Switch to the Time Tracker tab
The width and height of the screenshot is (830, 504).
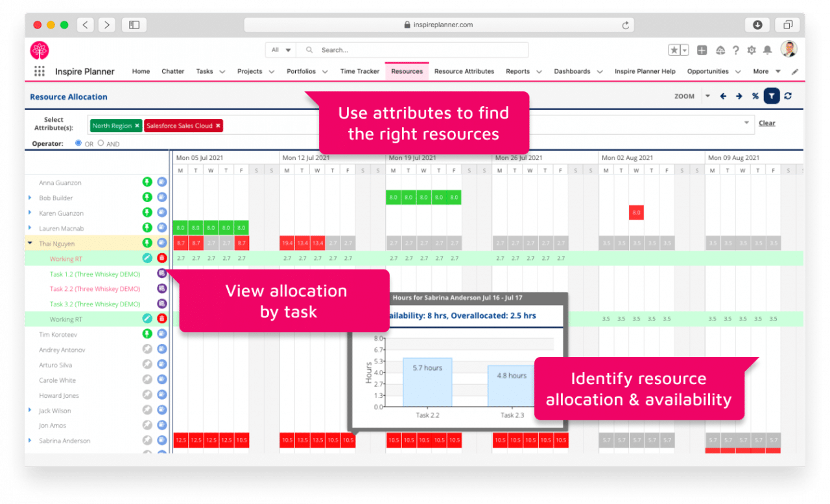pos(359,71)
